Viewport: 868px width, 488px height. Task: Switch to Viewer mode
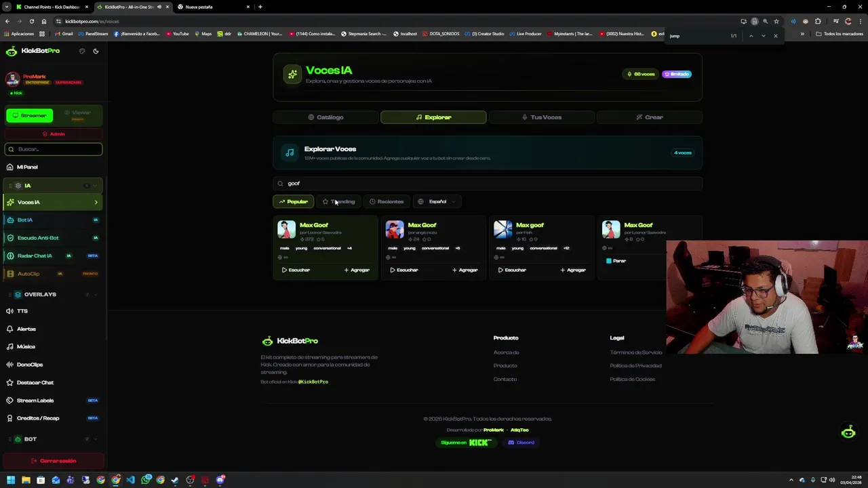tap(78, 115)
